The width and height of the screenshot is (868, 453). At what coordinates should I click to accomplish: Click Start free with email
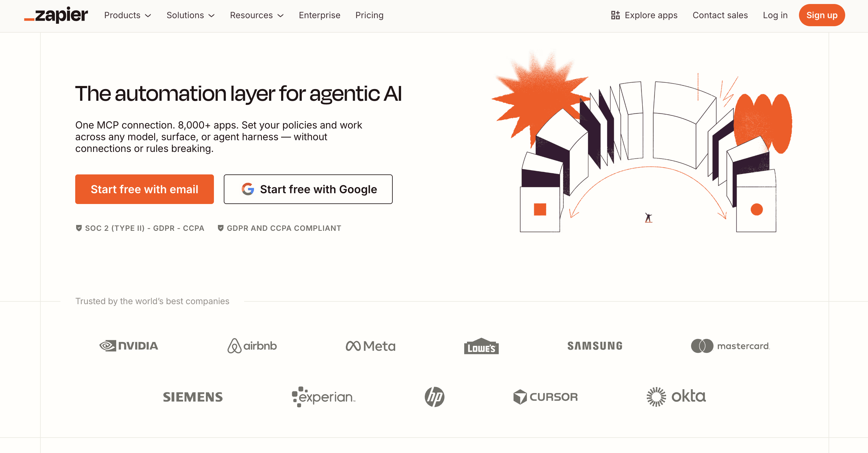[144, 189]
